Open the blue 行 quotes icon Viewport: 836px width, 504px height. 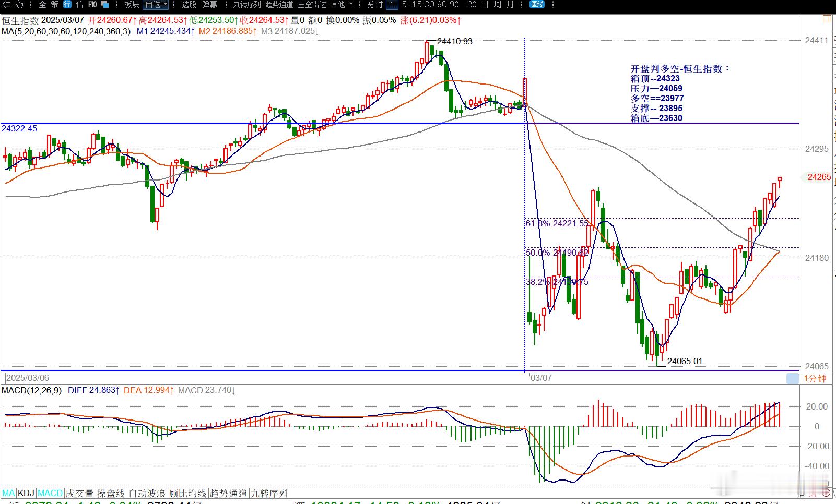pos(67,5)
